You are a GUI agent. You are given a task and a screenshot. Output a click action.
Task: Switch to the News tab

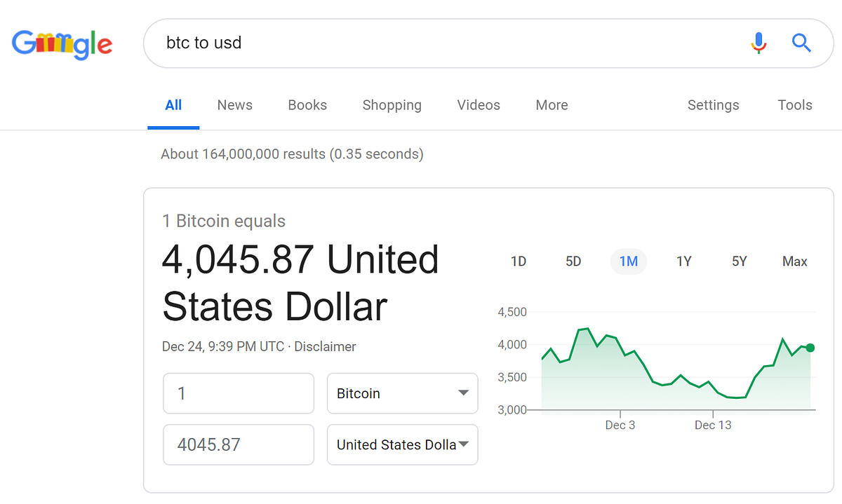[234, 105]
